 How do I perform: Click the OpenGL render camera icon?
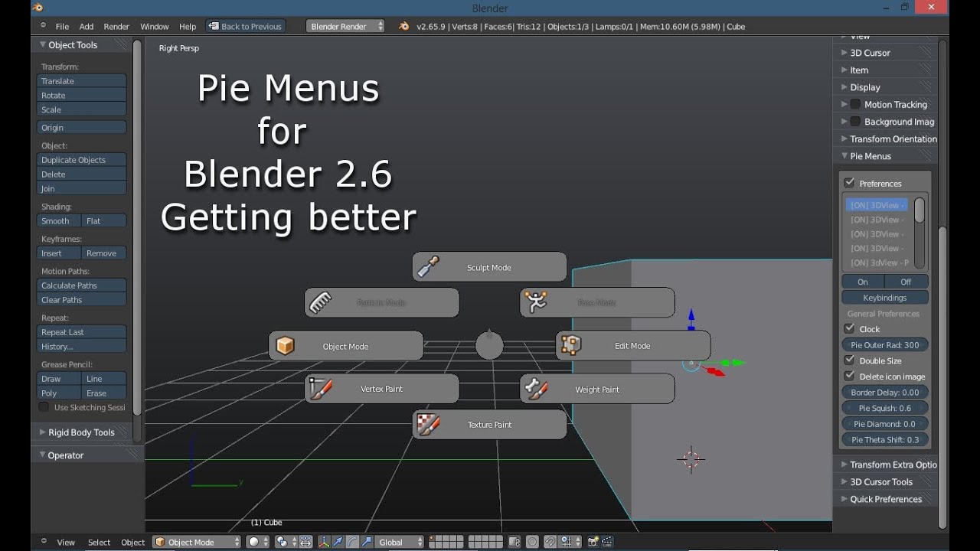point(593,542)
